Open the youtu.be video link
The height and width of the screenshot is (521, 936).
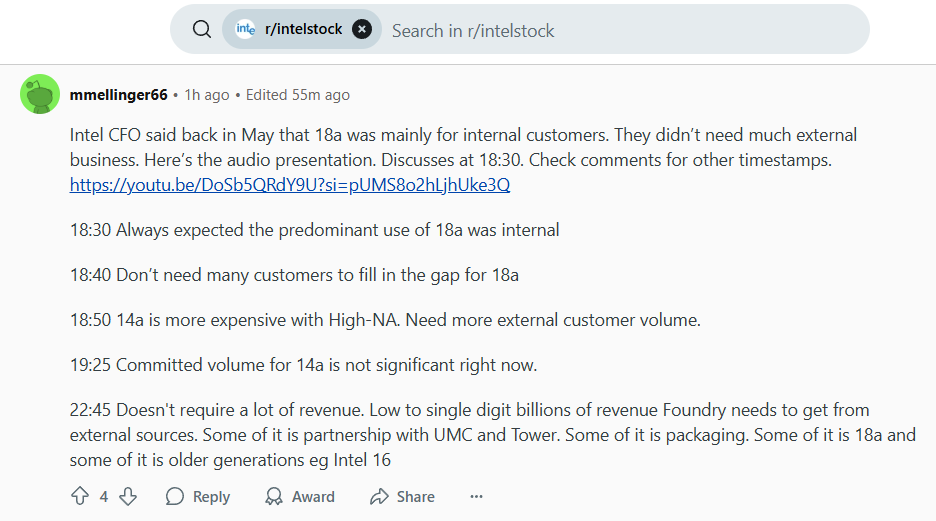[290, 185]
